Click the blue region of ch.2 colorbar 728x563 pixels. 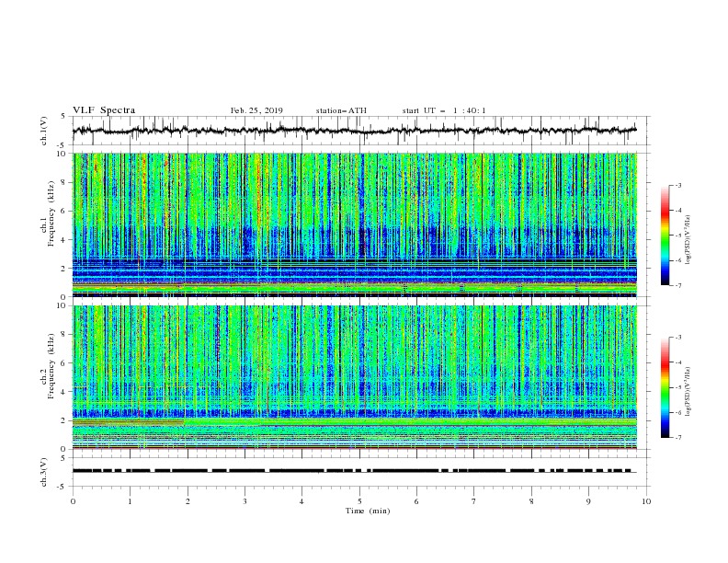[x=665, y=420]
